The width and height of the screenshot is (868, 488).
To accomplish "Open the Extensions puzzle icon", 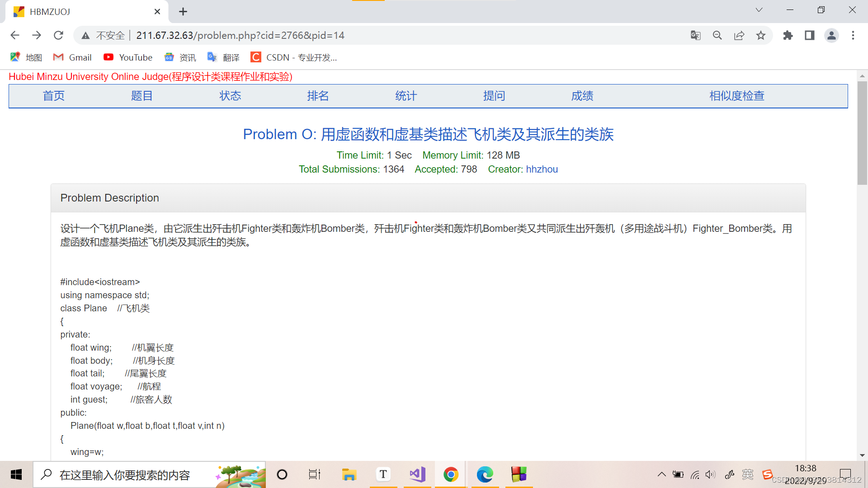I will click(788, 35).
